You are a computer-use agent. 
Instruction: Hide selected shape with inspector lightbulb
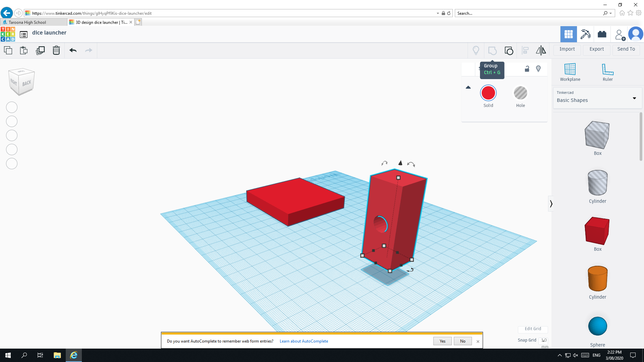538,69
